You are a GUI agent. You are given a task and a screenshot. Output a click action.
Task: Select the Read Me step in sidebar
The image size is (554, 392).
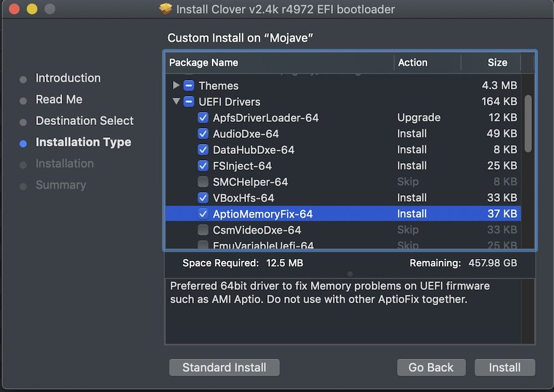[59, 100]
